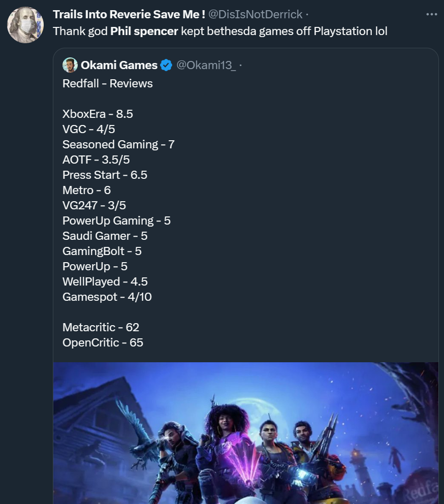The image size is (444, 504).
Task: Click the blue verified checkmark badge
Action: point(166,65)
